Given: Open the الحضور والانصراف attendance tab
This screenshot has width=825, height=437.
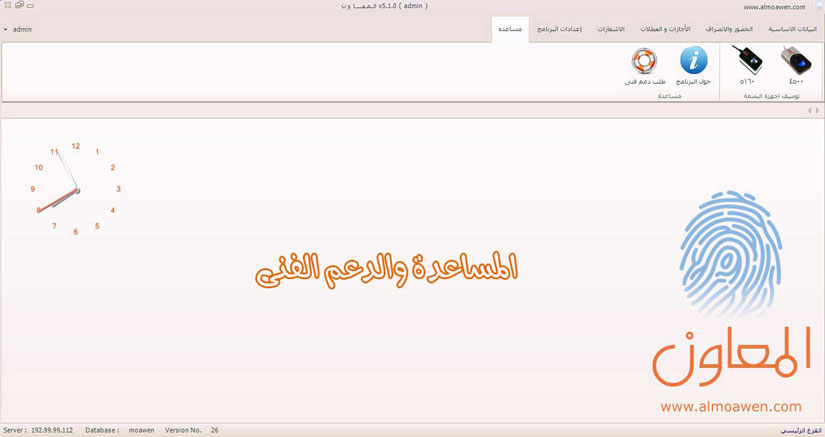Looking at the screenshot, I should 729,29.
